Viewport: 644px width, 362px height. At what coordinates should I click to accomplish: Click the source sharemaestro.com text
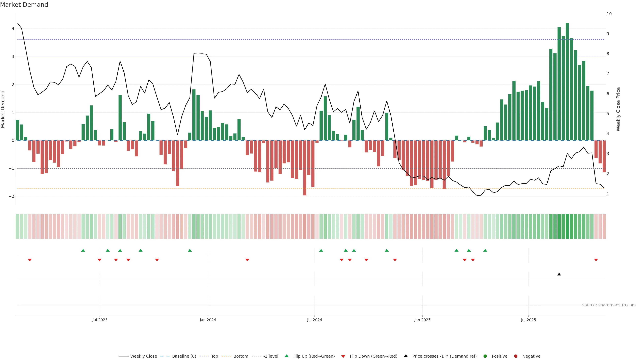point(609,305)
